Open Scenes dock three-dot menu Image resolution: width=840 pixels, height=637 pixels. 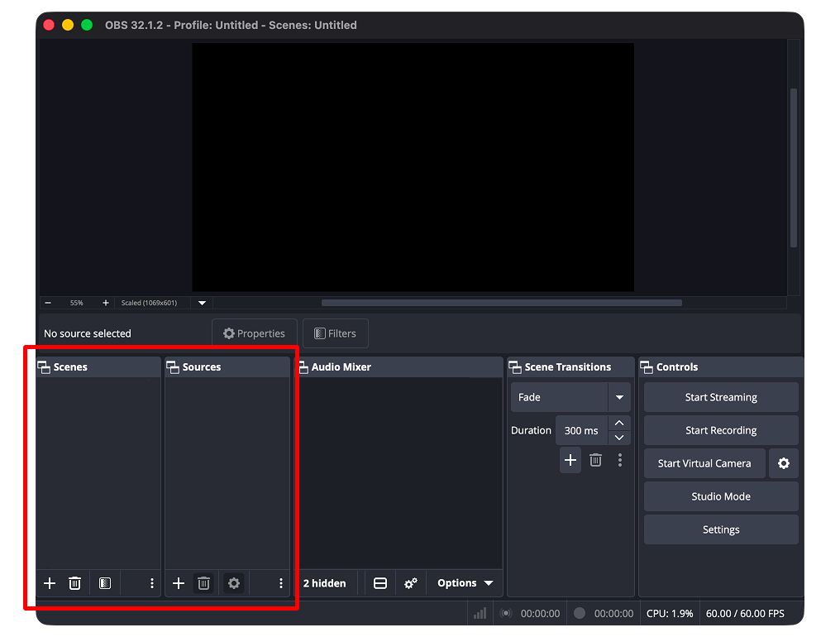tap(152, 583)
